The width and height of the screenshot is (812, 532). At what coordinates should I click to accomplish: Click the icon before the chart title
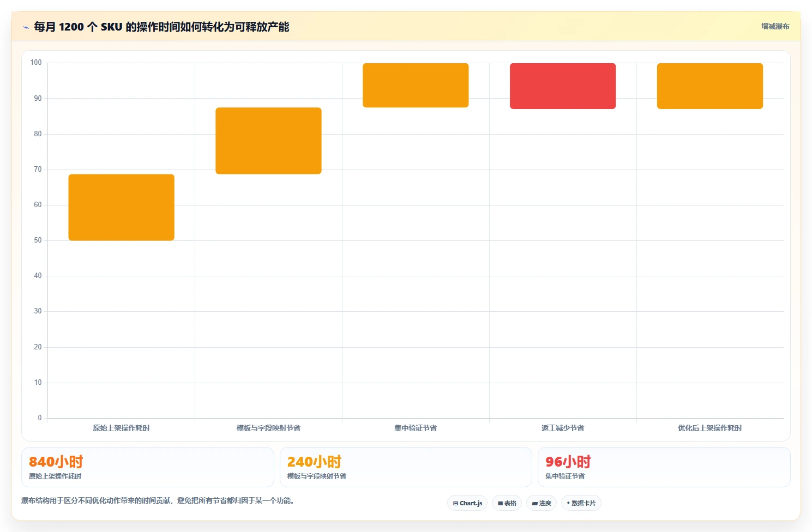(x=26, y=27)
